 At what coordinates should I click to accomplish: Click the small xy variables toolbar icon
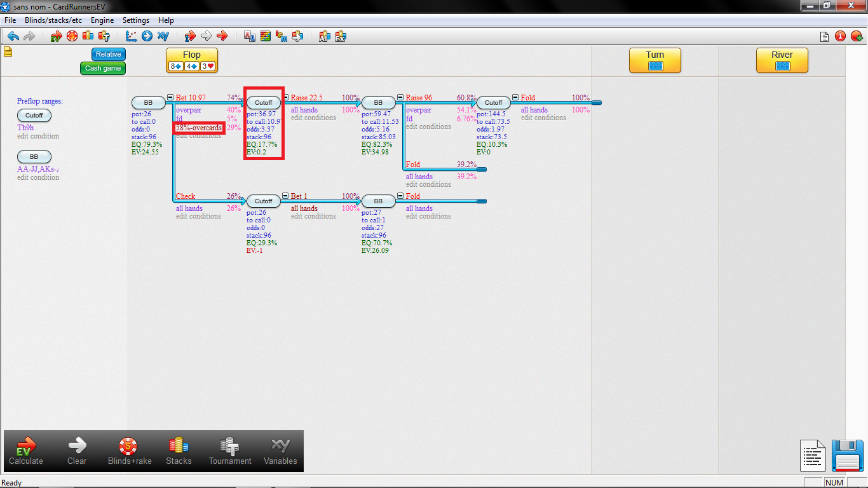pyautogui.click(x=163, y=36)
